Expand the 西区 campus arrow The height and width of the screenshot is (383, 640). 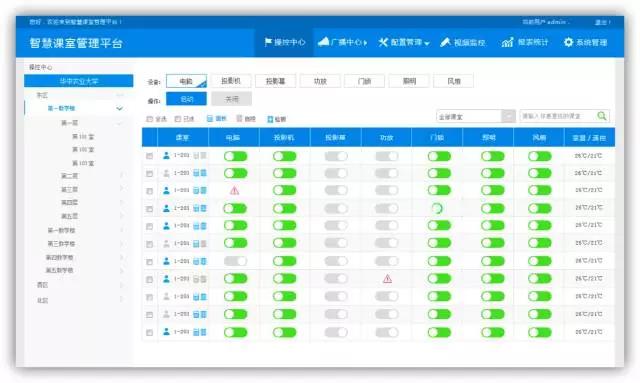click(121, 285)
